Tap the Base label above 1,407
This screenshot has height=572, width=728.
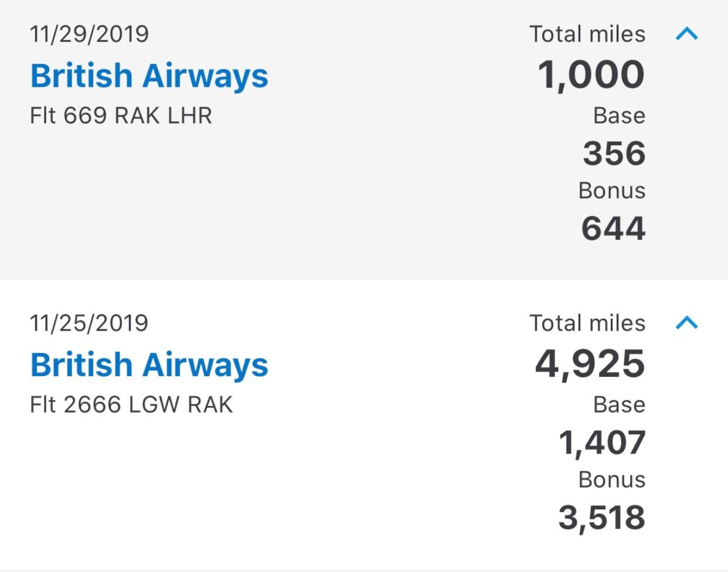[x=619, y=404]
